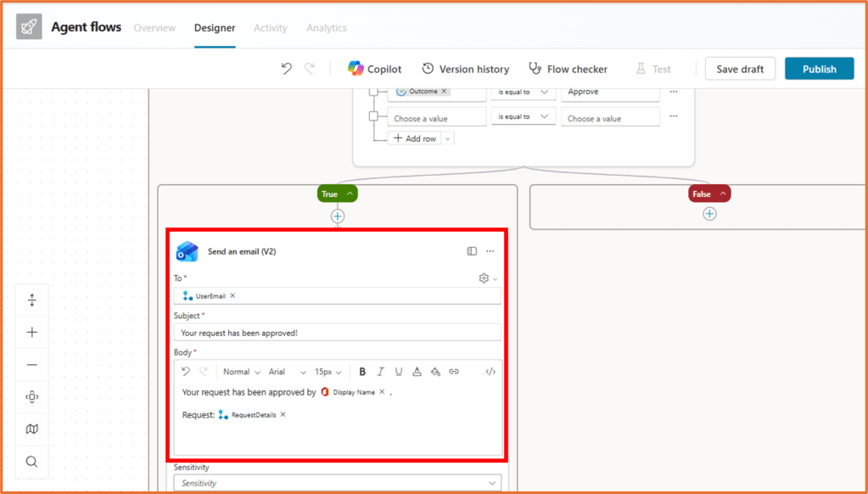This screenshot has height=494, width=868.
Task: Open the font color tool
Action: click(417, 371)
